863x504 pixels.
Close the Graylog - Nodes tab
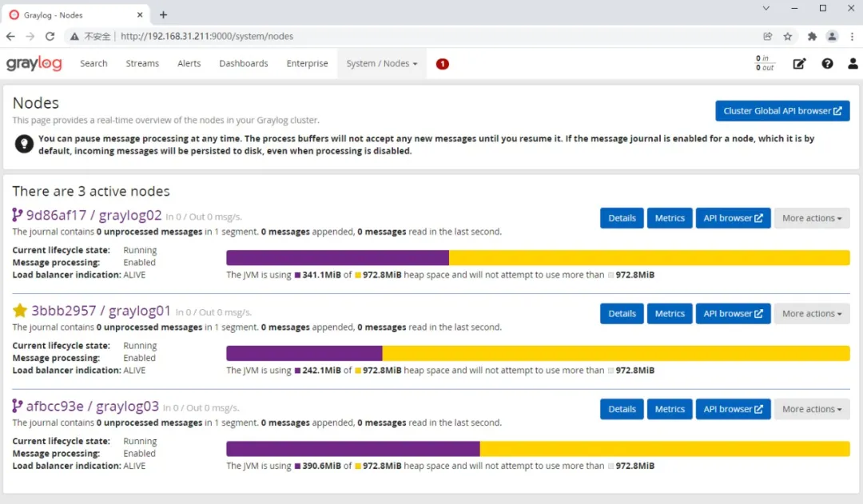click(140, 15)
